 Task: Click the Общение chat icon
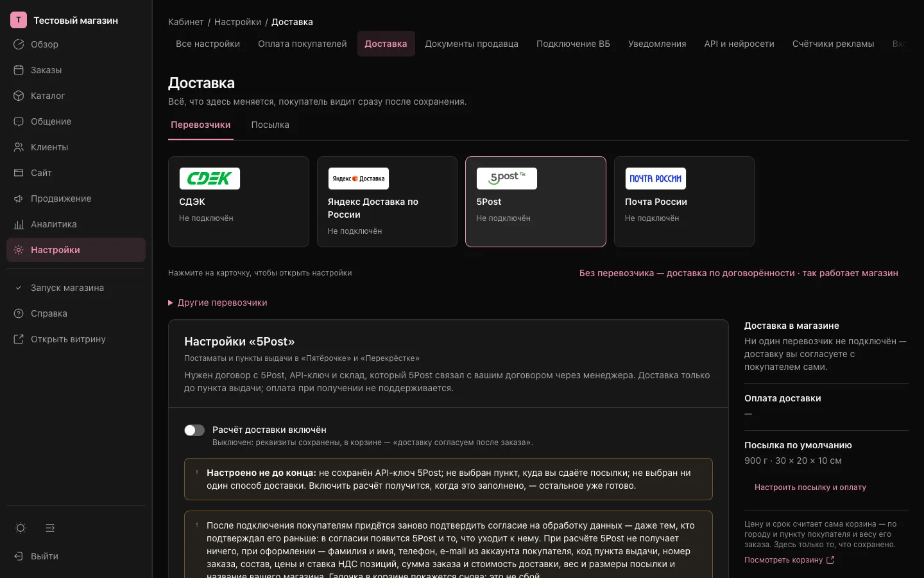(x=19, y=121)
